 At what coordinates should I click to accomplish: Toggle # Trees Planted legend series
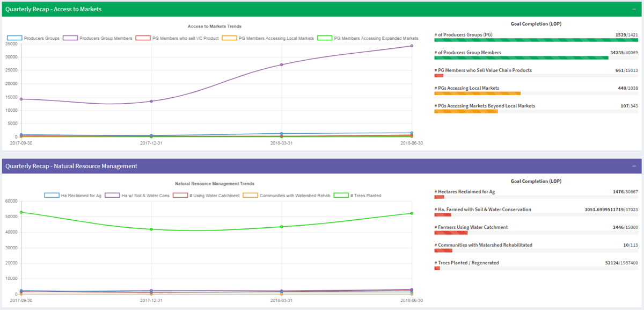(x=357, y=196)
